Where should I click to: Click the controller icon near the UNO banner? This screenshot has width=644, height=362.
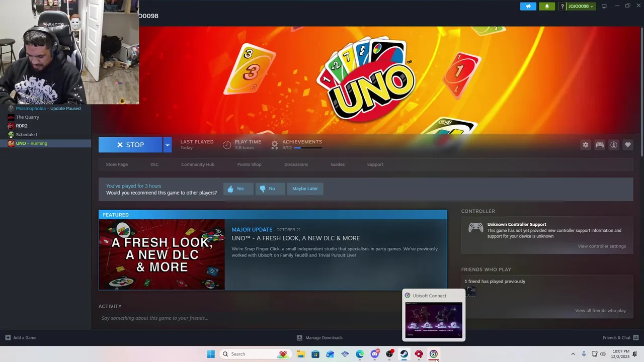pyautogui.click(x=600, y=145)
